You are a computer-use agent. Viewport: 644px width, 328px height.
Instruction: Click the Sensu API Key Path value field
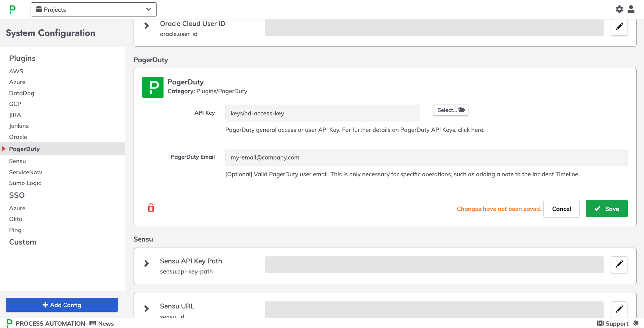pos(434,265)
